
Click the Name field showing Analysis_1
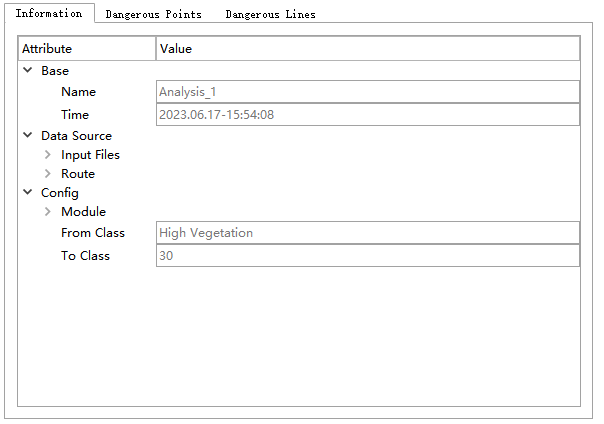click(368, 92)
